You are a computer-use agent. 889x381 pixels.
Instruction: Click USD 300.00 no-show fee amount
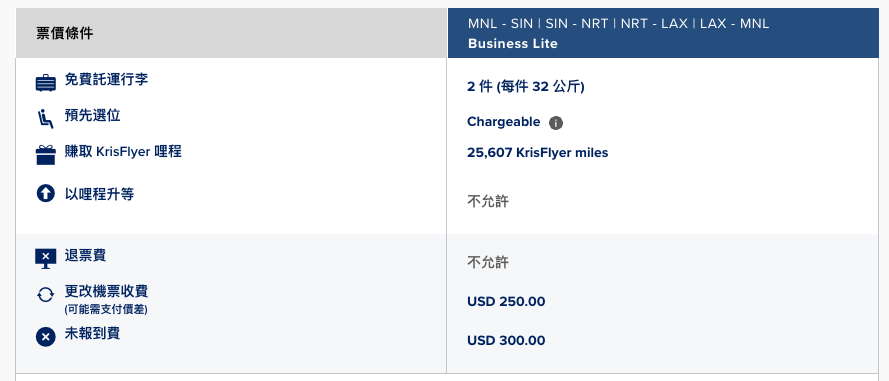[506, 341]
